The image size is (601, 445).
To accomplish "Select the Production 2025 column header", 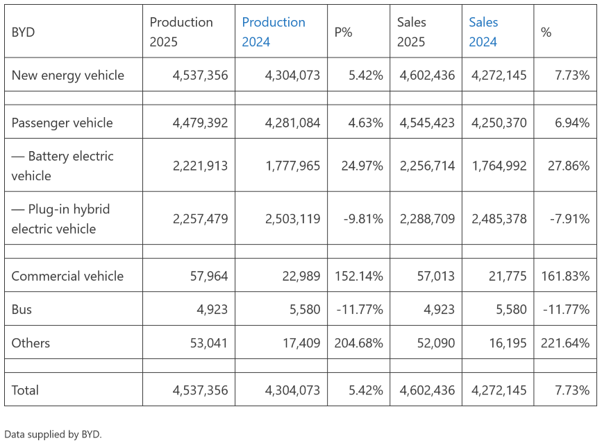I will pyautogui.click(x=181, y=32).
